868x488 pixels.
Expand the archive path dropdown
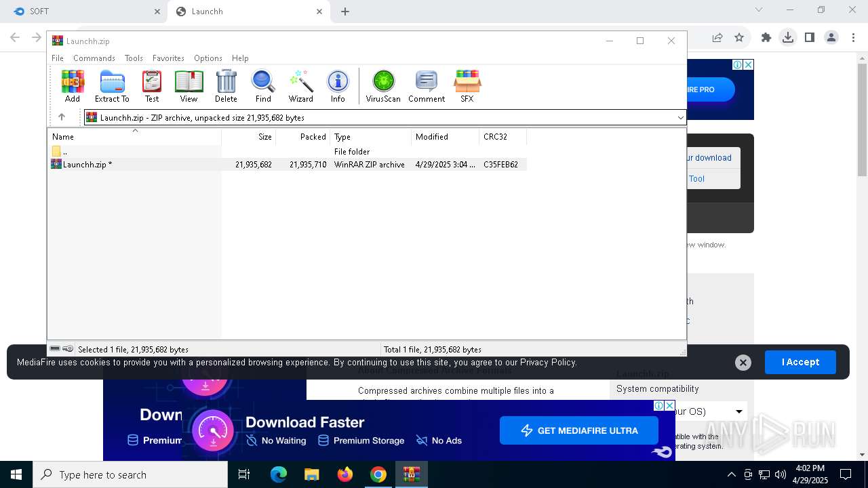click(680, 118)
